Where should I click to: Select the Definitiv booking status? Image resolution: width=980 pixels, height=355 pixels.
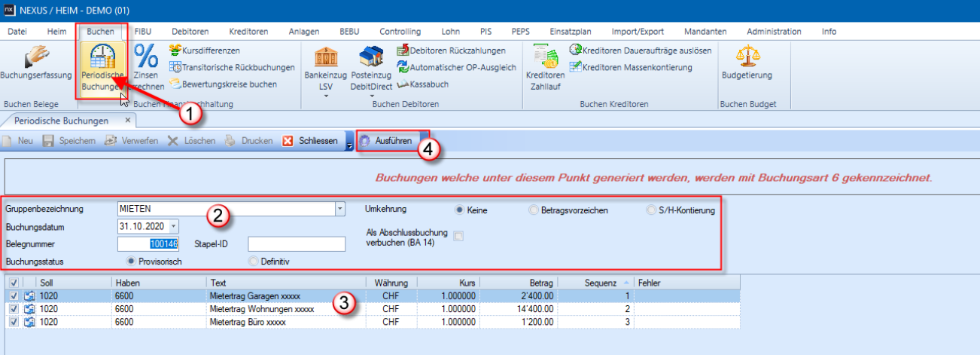pos(254,261)
